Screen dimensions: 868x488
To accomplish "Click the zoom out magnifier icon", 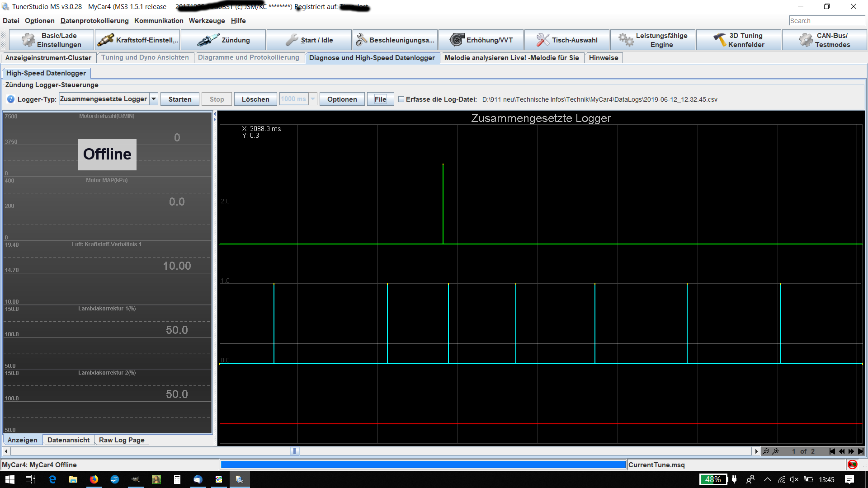I will [x=766, y=451].
